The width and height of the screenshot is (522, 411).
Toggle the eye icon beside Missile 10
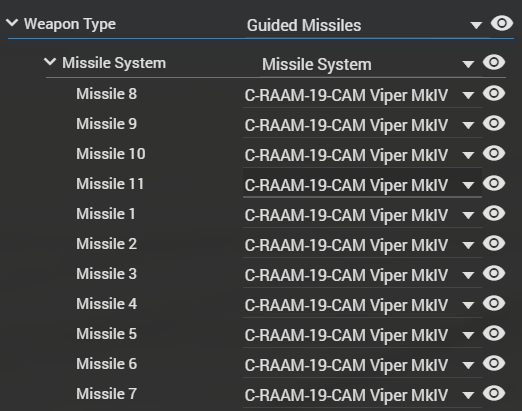pos(494,153)
